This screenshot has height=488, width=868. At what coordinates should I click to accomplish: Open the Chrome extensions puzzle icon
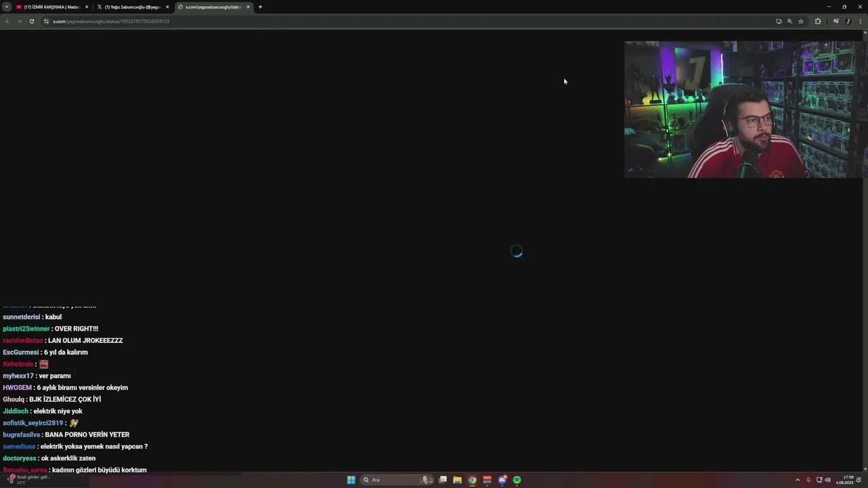point(818,21)
